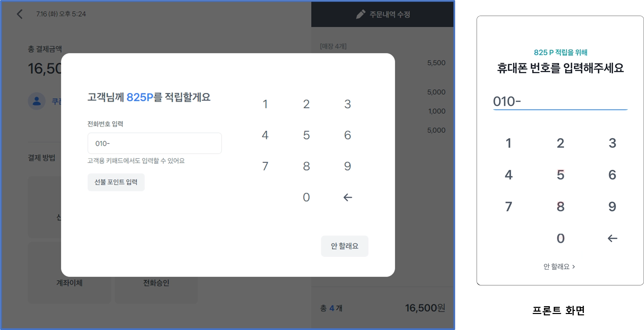
Task: Tap digit 5 on the dialog keypad
Action: (x=306, y=135)
